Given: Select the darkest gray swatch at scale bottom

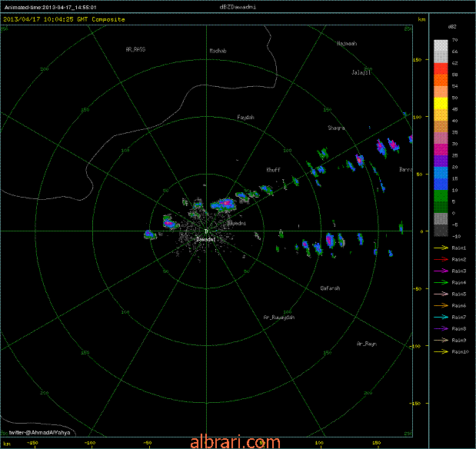Looking at the screenshot, I should pyautogui.click(x=441, y=231).
